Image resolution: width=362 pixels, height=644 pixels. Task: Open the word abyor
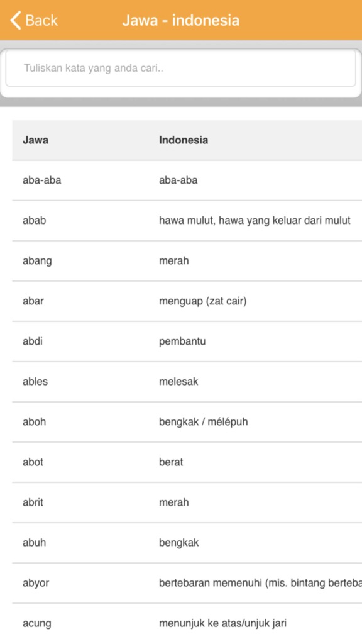tap(35, 582)
